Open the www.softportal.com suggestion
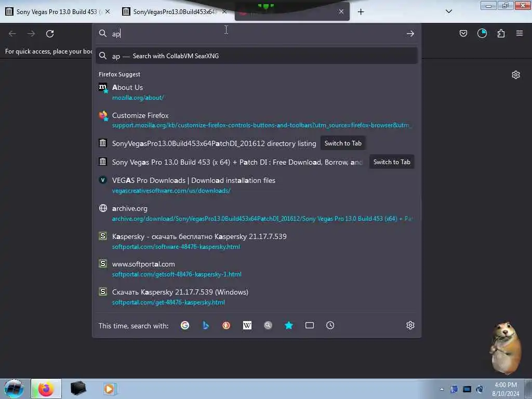Screen dimensions: 532x399 257,269
